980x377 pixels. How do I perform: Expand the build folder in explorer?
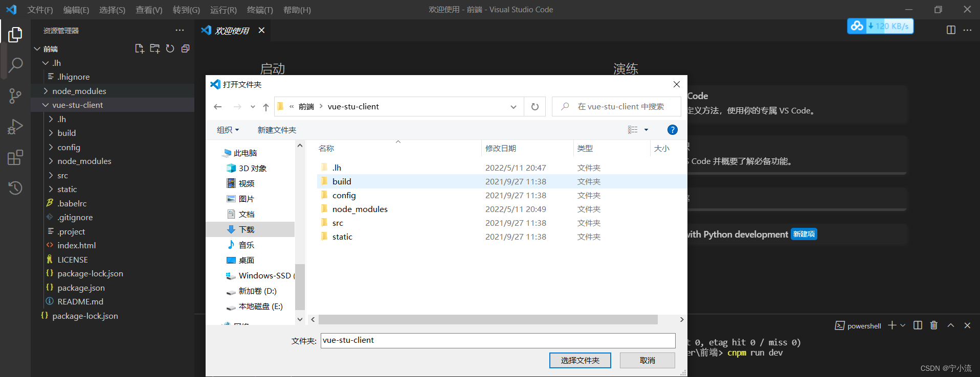click(x=51, y=133)
